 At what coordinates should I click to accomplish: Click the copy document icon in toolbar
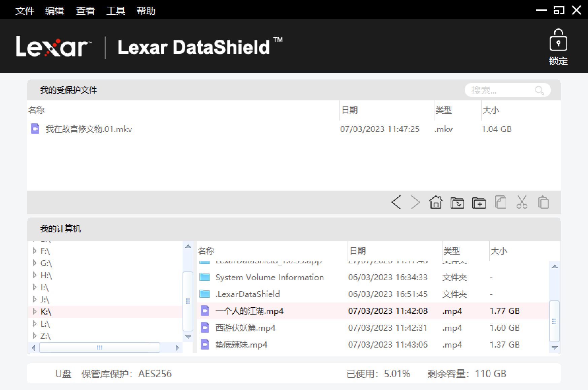(500, 203)
